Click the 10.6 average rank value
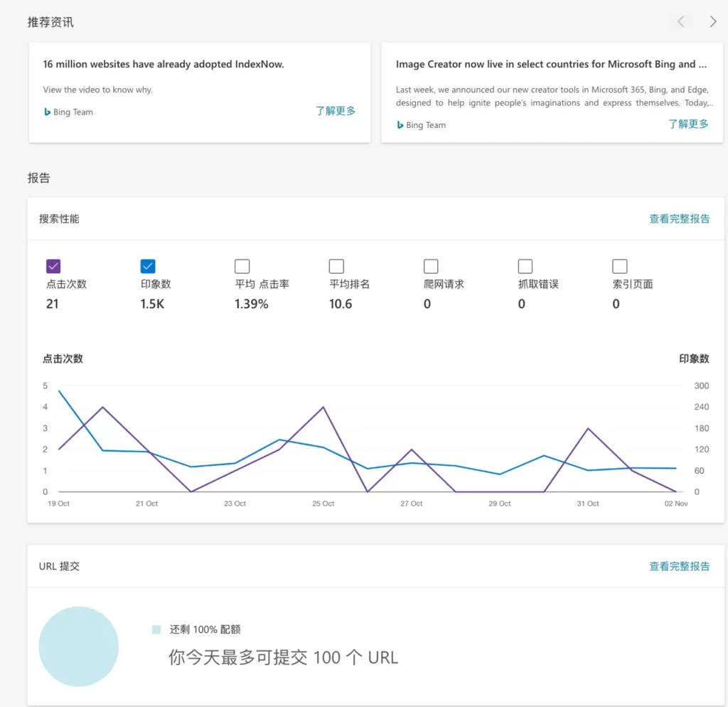Viewport: 728px width, 707px height. point(341,304)
